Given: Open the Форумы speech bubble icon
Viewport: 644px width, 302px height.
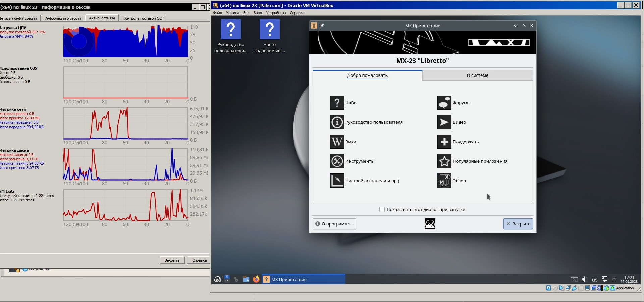Looking at the screenshot, I should [x=444, y=103].
